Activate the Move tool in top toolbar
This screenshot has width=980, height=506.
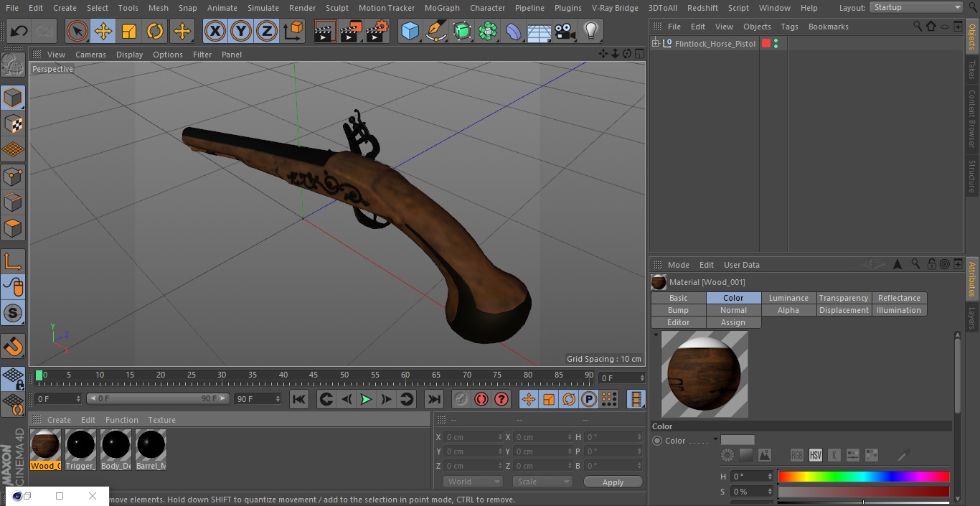point(103,32)
